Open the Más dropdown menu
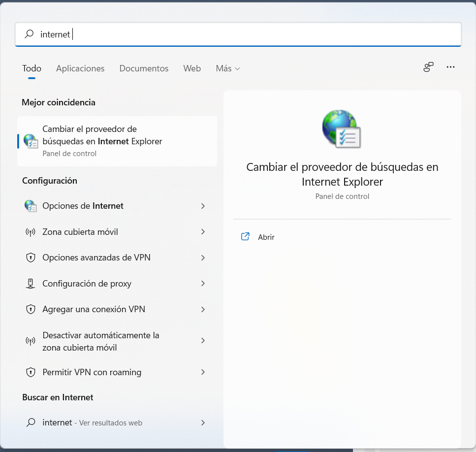 click(x=228, y=68)
